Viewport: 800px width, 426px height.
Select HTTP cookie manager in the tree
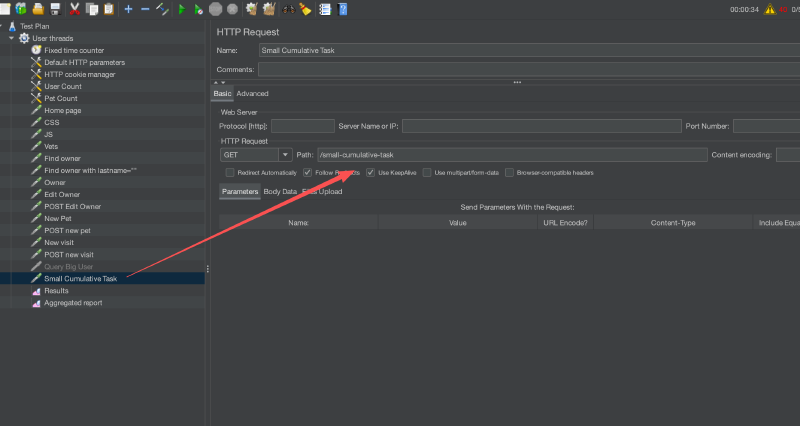click(79, 74)
